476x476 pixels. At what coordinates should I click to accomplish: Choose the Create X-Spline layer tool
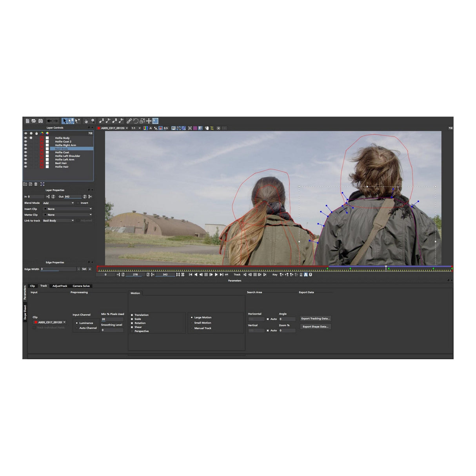click(x=102, y=121)
